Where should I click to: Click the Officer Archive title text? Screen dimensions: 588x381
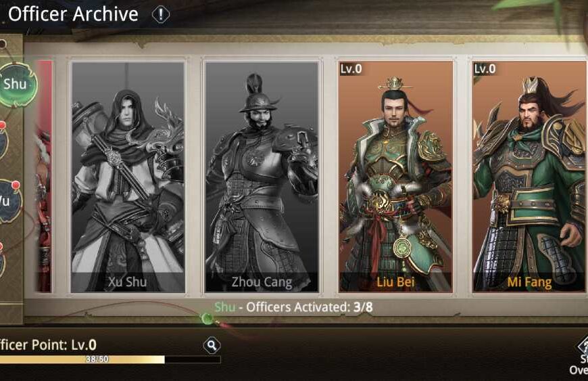[73, 14]
